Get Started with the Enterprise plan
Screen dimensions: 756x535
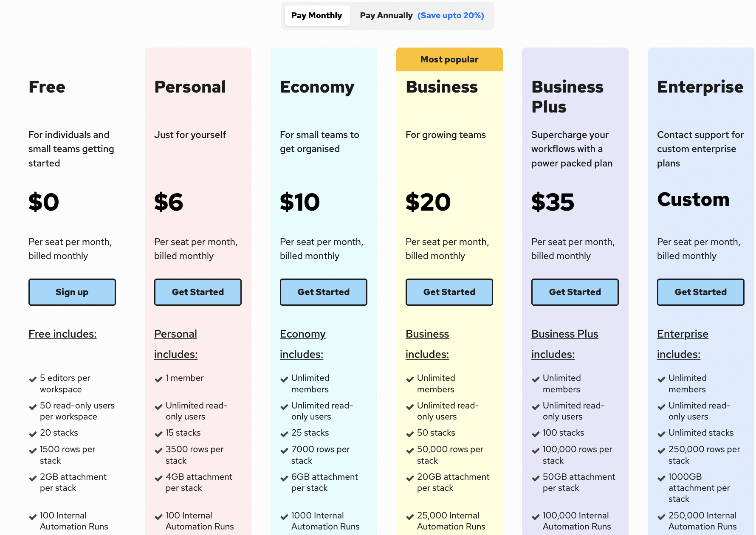point(700,292)
